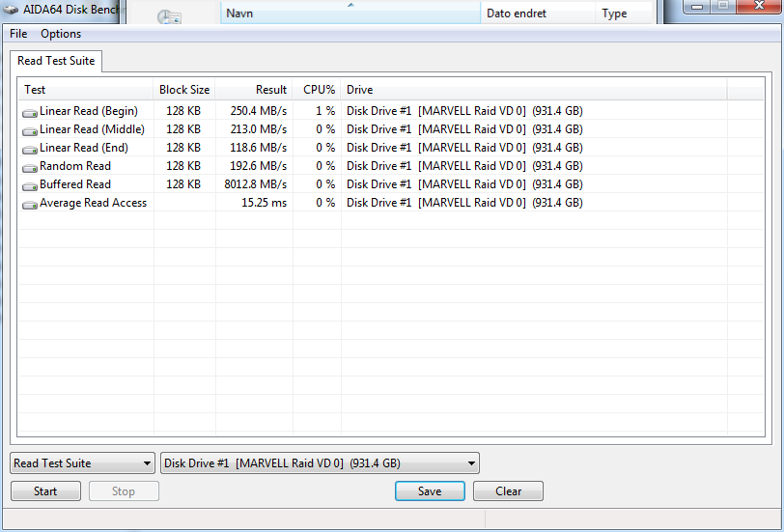784x532 pixels.
Task: Click the Buffered Read disk icon
Action: coord(30,186)
